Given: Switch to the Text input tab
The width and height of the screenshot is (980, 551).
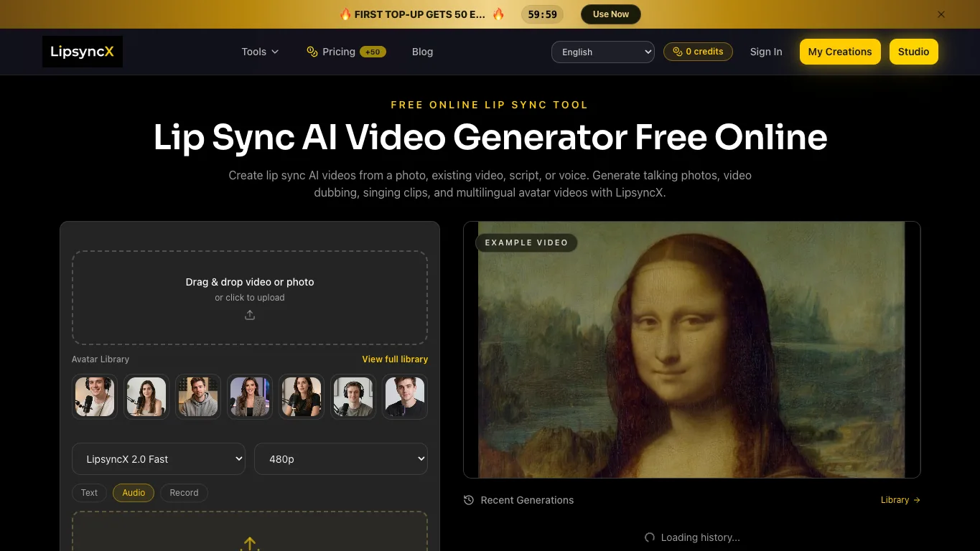Looking at the screenshot, I should pyautogui.click(x=89, y=493).
